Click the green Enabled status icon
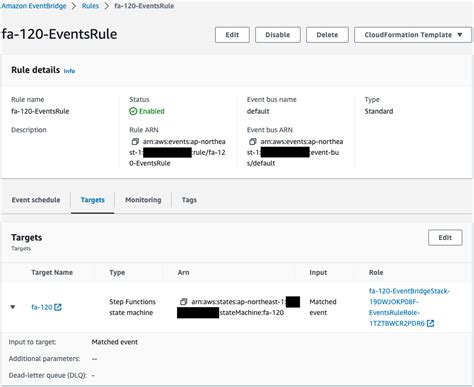This screenshot has height=387, width=474. (x=133, y=111)
